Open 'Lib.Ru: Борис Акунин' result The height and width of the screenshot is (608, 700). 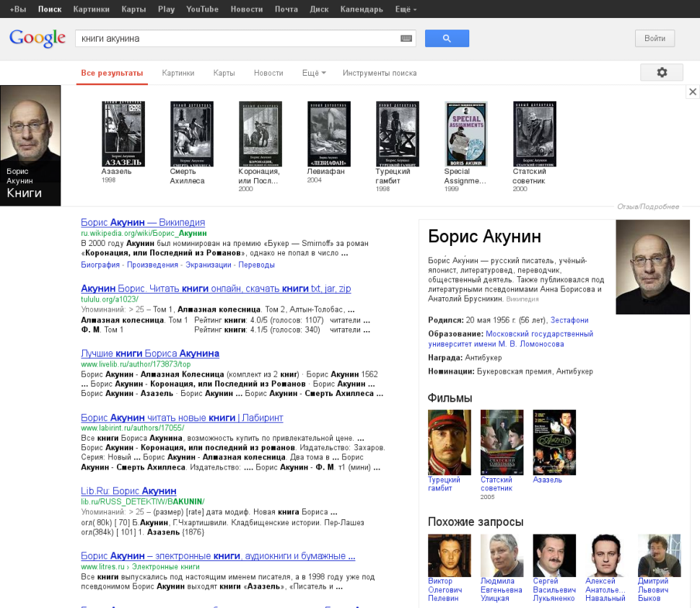click(x=128, y=490)
